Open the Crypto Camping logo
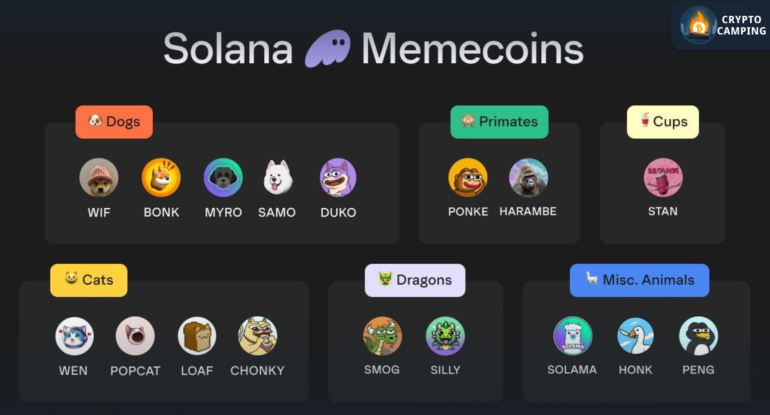Screen dimensions: 770x415 pos(721,26)
